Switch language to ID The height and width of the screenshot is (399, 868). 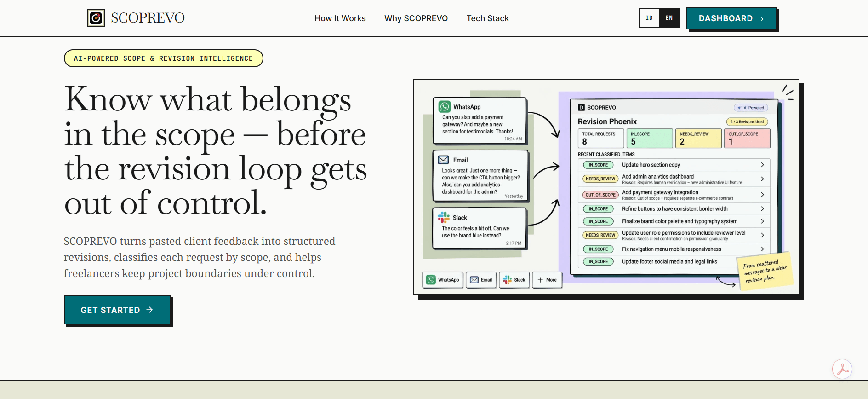click(x=649, y=18)
